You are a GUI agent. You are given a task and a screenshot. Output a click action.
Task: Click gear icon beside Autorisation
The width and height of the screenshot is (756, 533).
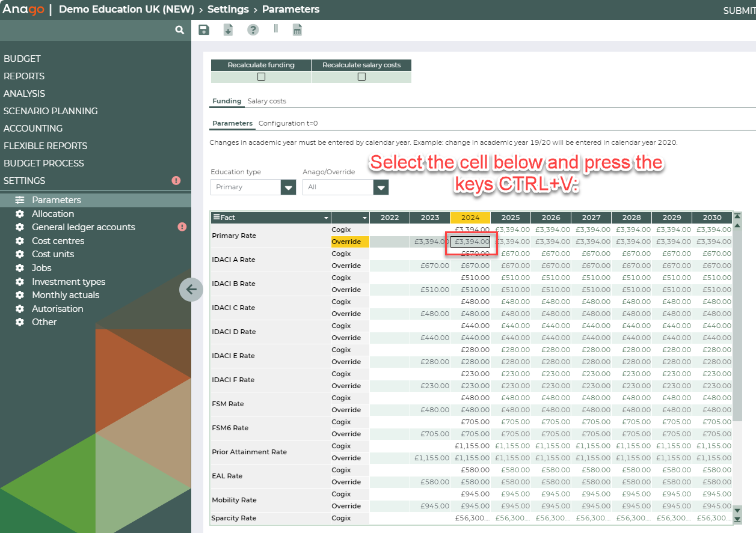click(x=20, y=309)
